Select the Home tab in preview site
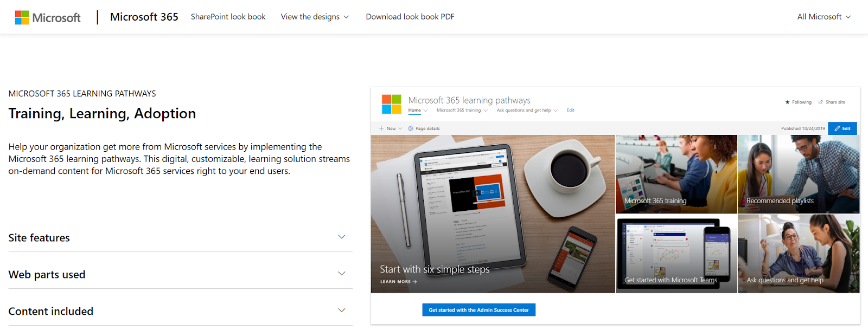868x330 pixels. point(414,111)
